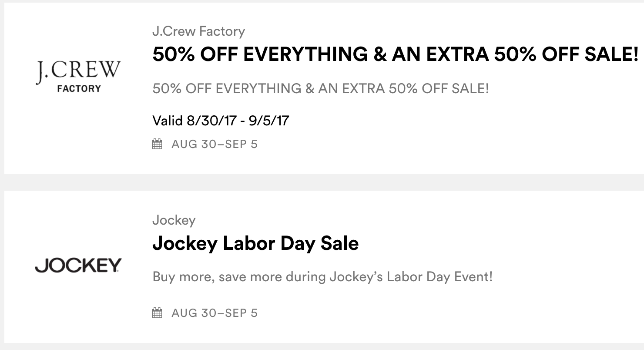Open the "Jockey Labor Day Sale" headline

point(255,243)
